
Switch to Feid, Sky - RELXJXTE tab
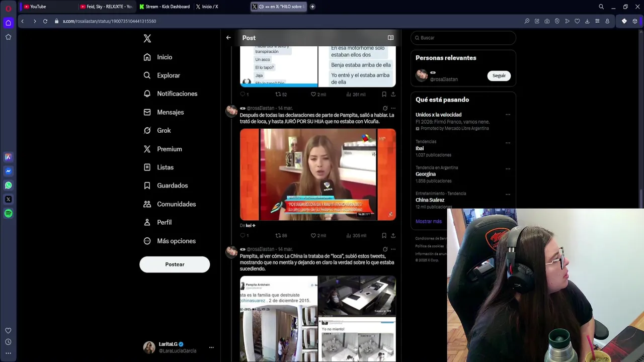coord(106,7)
